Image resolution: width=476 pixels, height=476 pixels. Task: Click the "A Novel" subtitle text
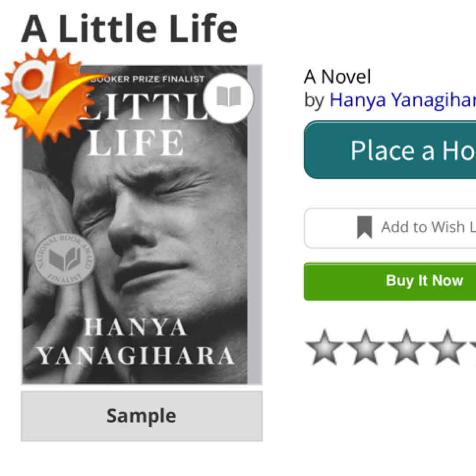coord(337,77)
